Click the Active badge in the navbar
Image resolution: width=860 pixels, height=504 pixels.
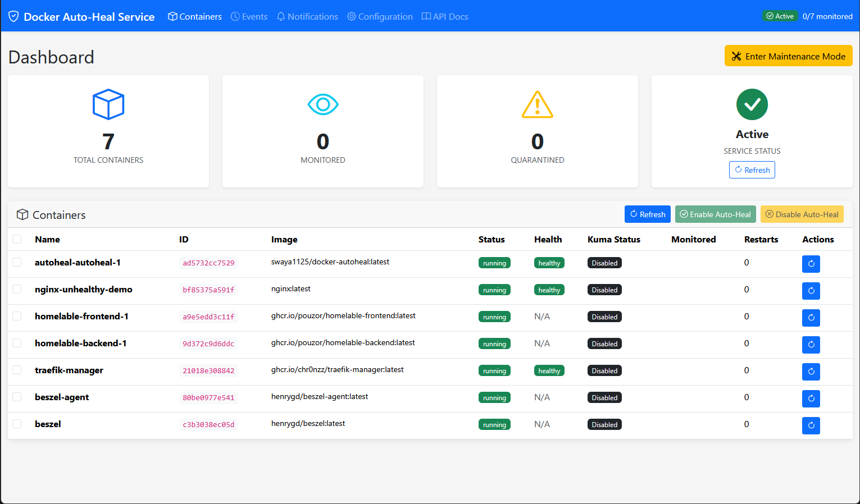[x=780, y=16]
